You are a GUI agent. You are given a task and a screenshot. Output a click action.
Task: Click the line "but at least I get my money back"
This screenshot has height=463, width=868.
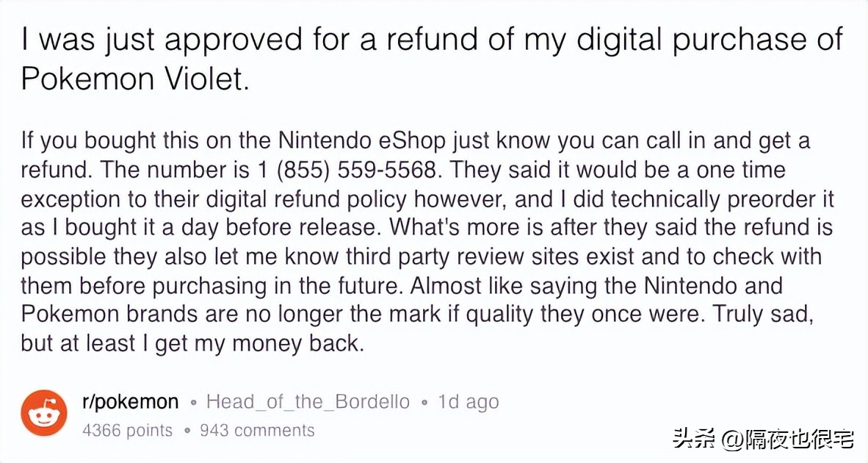(x=192, y=342)
